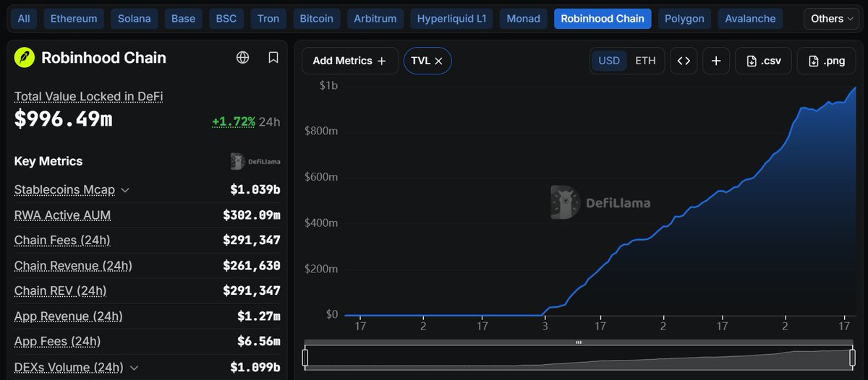868x380 pixels.
Task: Click the $1.039b stablecoins value
Action: pyautogui.click(x=255, y=190)
